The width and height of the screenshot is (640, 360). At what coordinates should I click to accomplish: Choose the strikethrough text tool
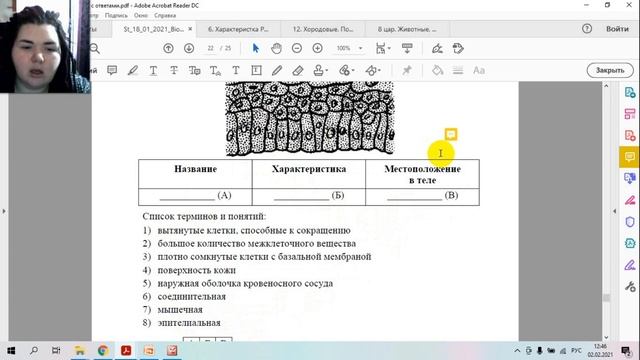[x=174, y=71]
